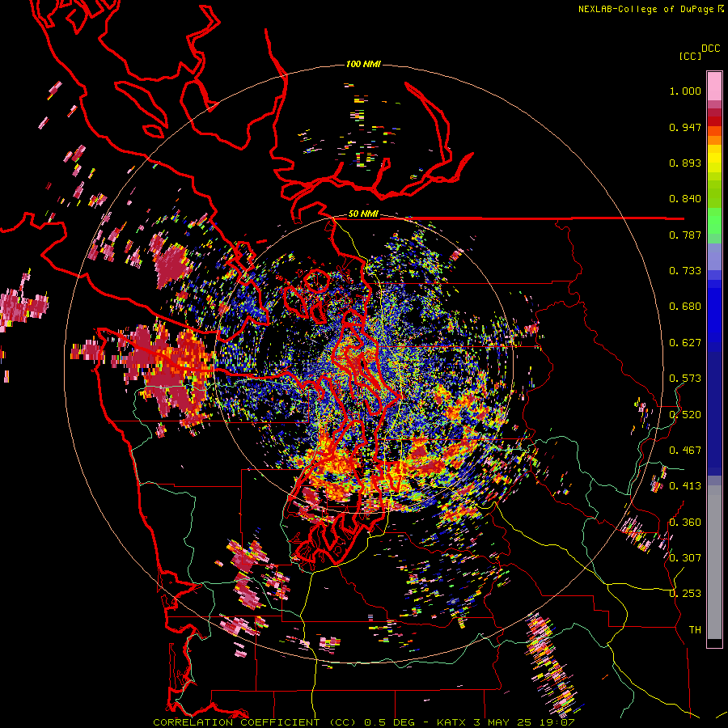728x728 pixels.
Task: Pick the light pink segment of the color bar
Action: click(714, 86)
